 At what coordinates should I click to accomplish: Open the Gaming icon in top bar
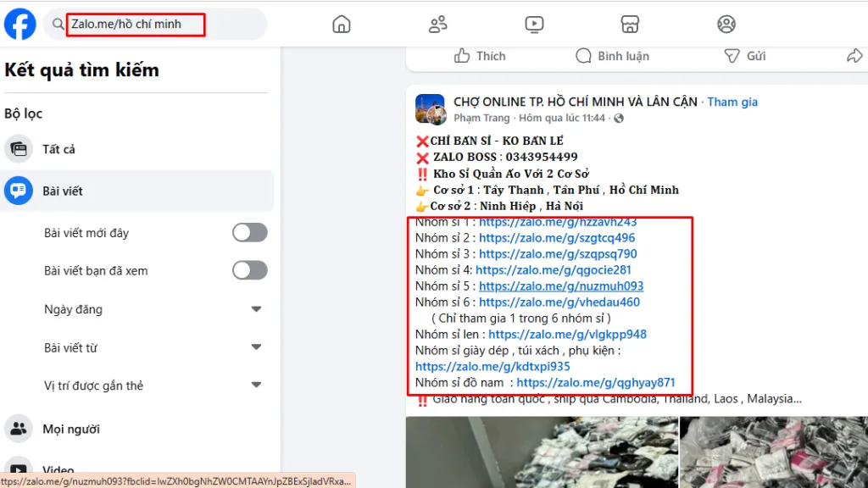coord(726,25)
